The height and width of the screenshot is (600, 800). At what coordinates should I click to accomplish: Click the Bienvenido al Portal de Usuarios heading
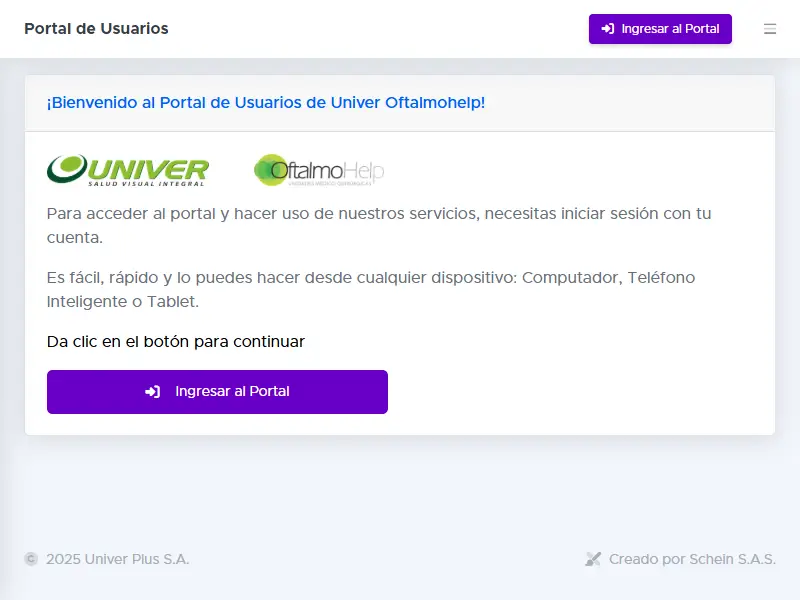tap(266, 103)
